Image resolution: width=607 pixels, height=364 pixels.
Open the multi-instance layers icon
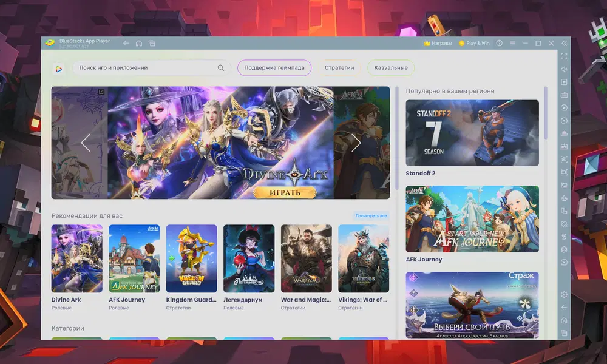coord(564,249)
